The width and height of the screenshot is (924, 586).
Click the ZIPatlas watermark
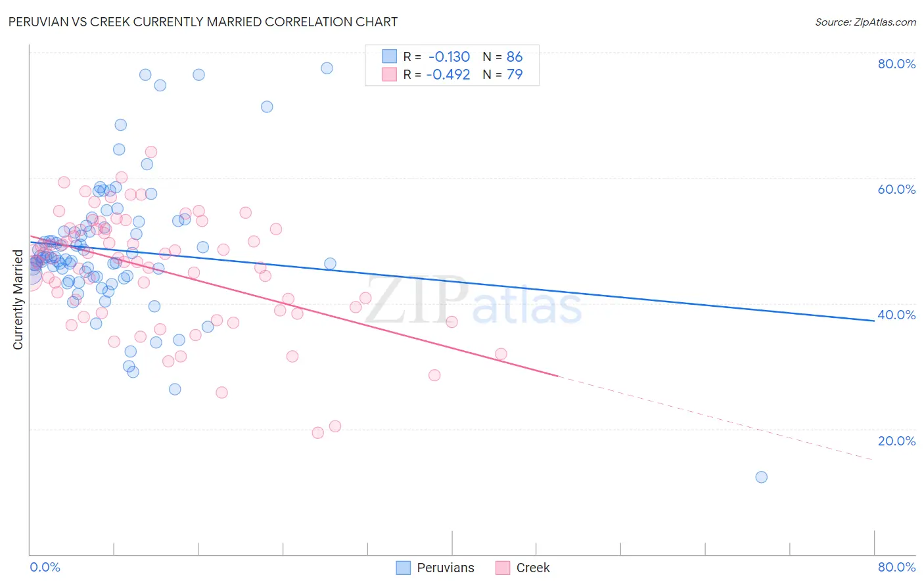click(474, 302)
